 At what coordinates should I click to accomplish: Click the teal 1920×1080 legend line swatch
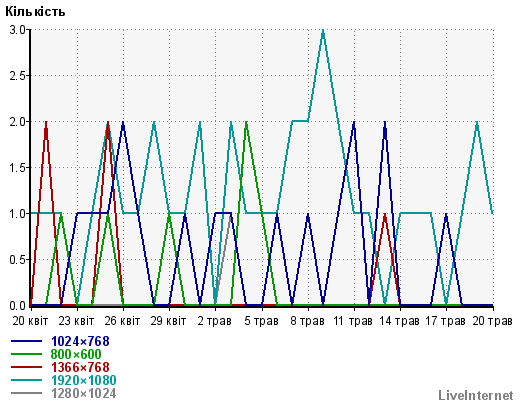26,380
